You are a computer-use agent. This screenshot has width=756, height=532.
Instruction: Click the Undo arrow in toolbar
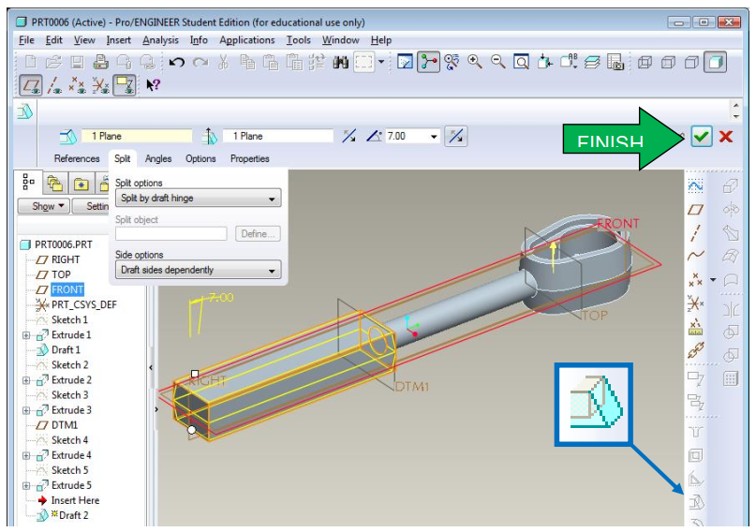pyautogui.click(x=176, y=63)
